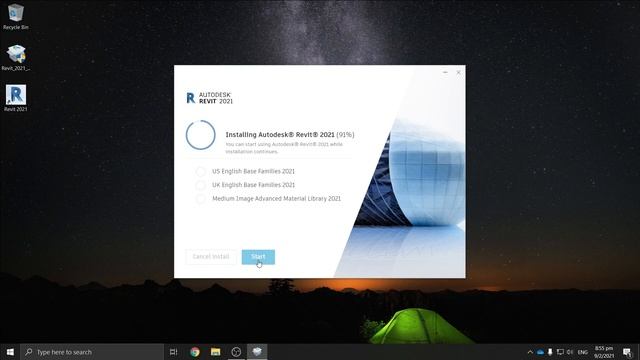This screenshot has width=640, height=360.
Task: Close the Revit installer window
Action: pyautogui.click(x=458, y=72)
